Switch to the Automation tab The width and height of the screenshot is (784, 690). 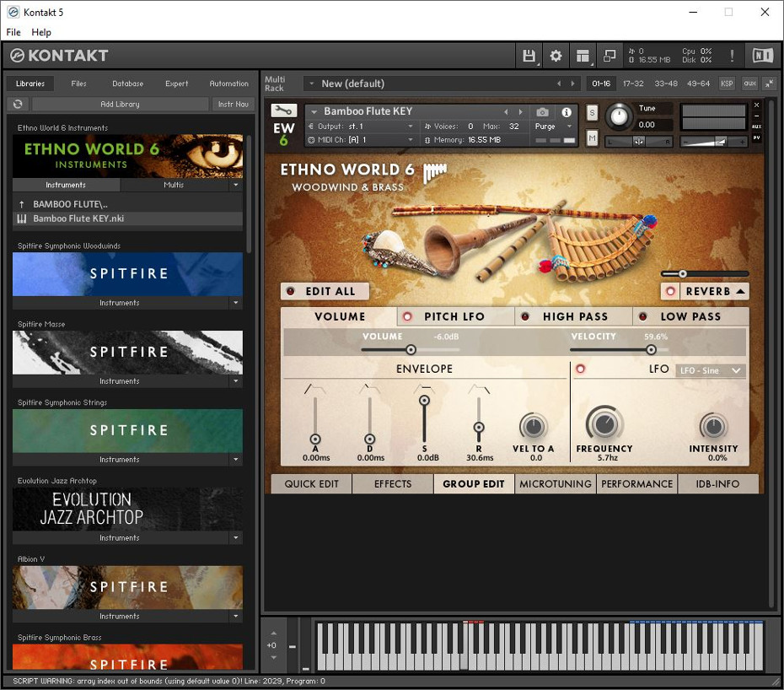click(228, 84)
